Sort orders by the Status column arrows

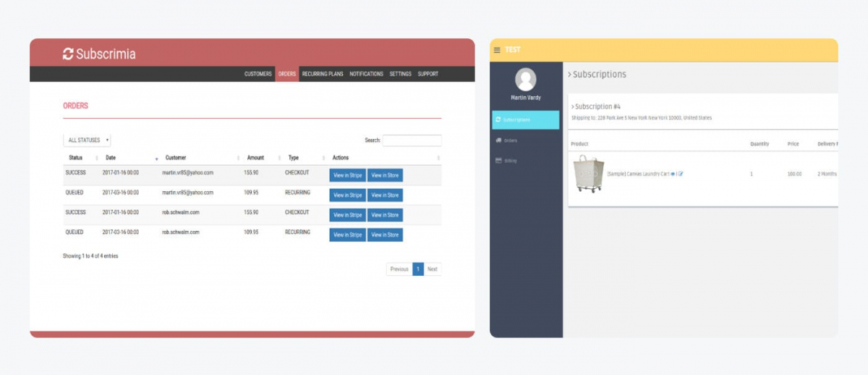(x=97, y=158)
